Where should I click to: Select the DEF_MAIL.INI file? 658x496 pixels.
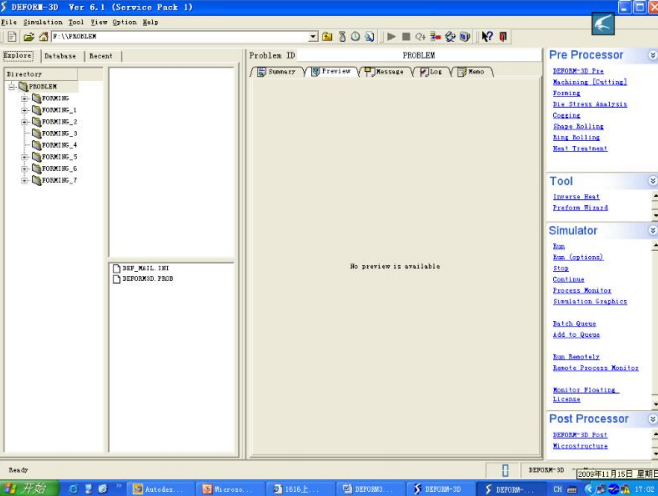pyautogui.click(x=141, y=268)
